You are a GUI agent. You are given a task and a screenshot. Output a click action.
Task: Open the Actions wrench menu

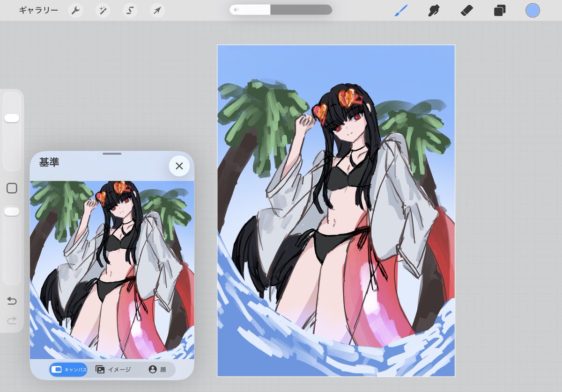(x=75, y=10)
